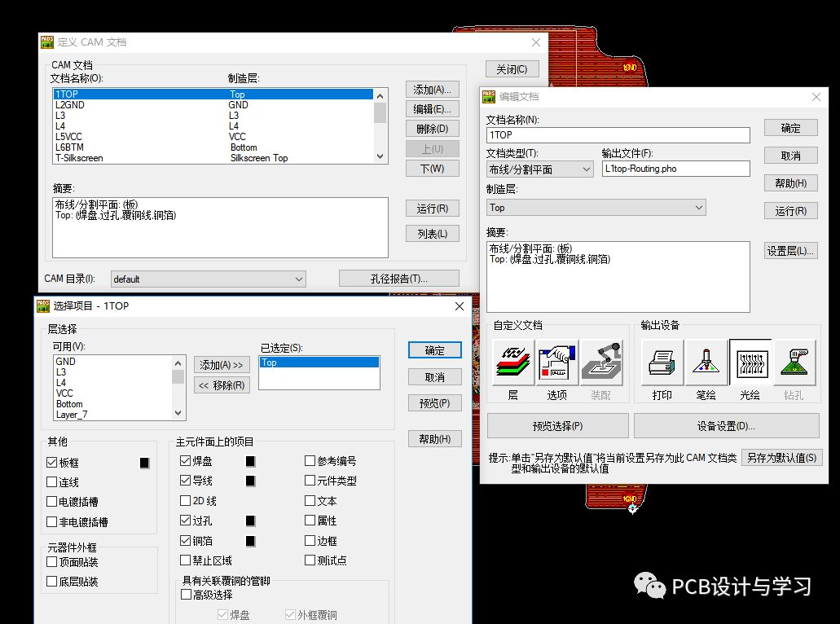Click the 设置层(L)... button
Viewport: 840px width, 624px height.
[791, 251]
